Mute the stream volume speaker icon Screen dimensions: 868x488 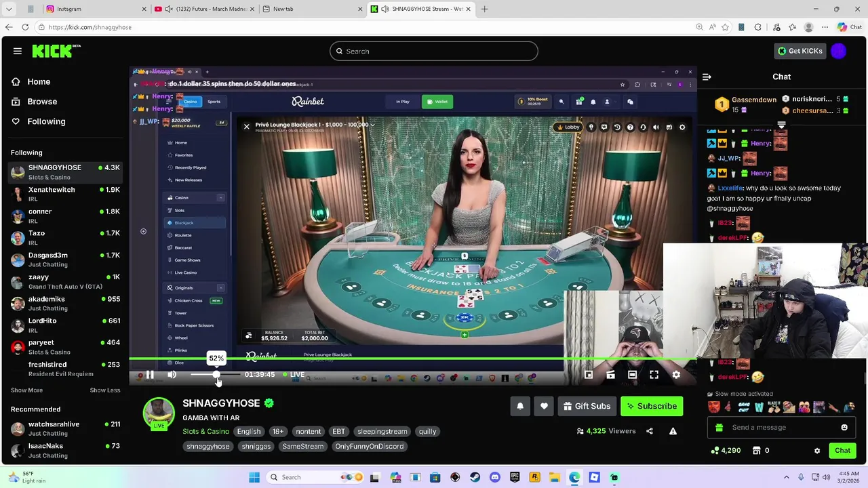pos(172,375)
